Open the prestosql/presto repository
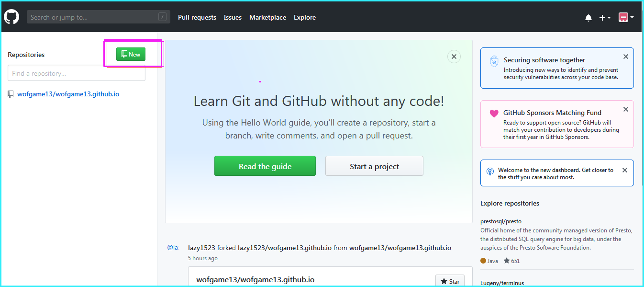Image resolution: width=644 pixels, height=287 pixels. tap(501, 221)
